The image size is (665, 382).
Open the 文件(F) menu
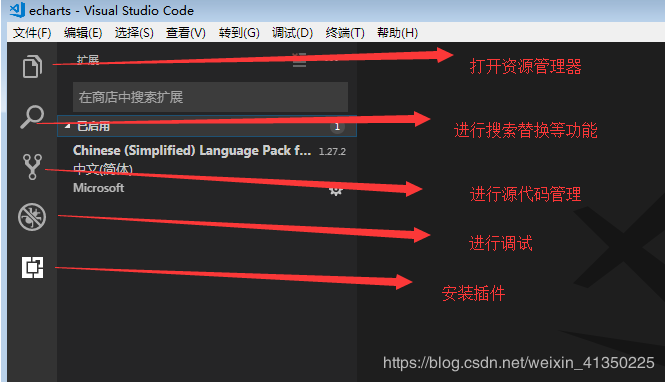[x=32, y=33]
